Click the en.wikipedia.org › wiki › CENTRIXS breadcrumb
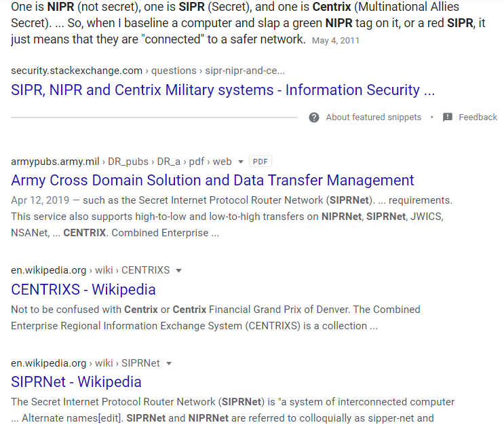 (90, 270)
